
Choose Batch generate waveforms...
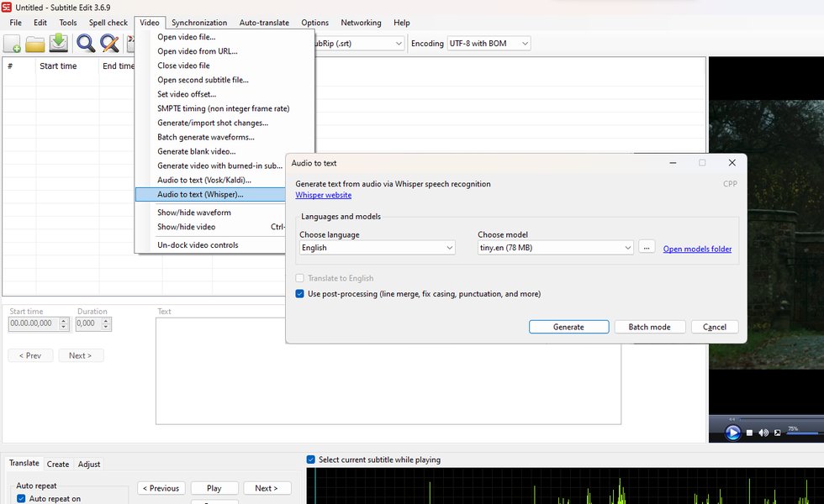tap(224, 137)
